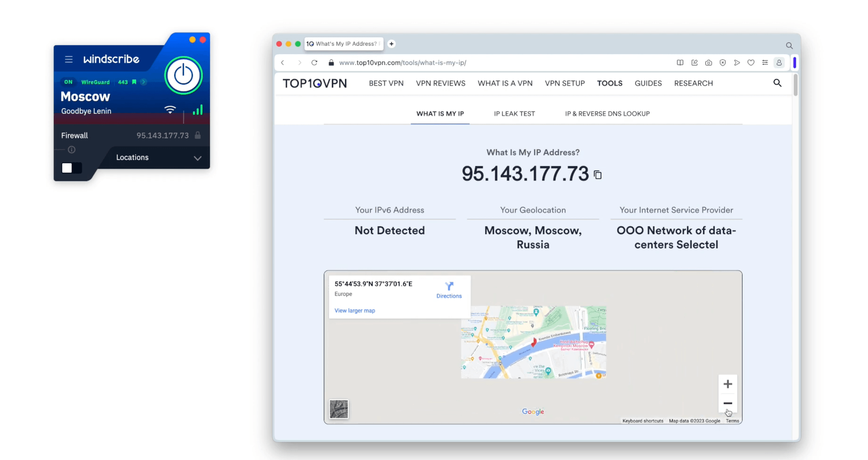Click the map Terms link
The width and height of the screenshot is (868, 460).
[732, 421]
